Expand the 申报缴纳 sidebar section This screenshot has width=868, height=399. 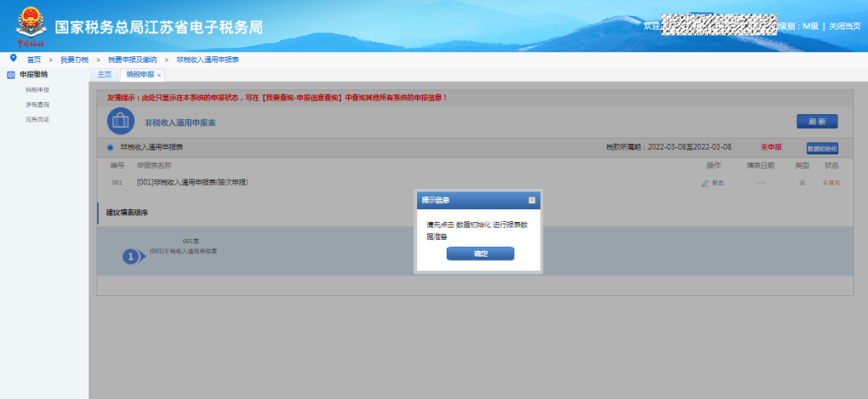point(33,75)
